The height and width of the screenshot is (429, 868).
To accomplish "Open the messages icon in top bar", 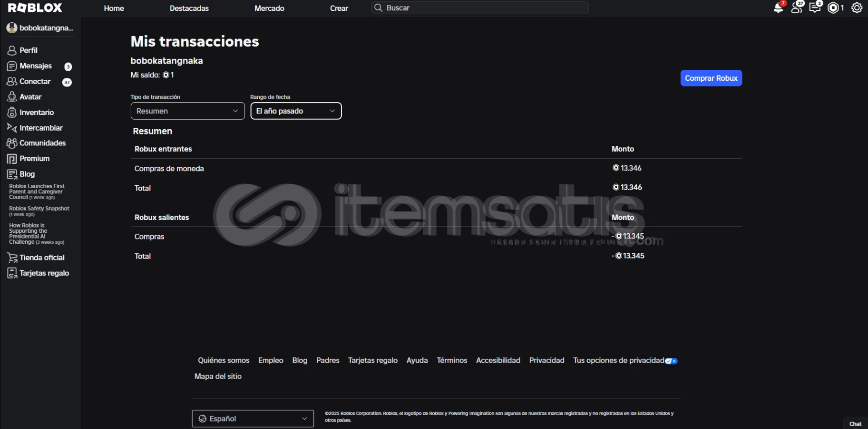I will (815, 8).
